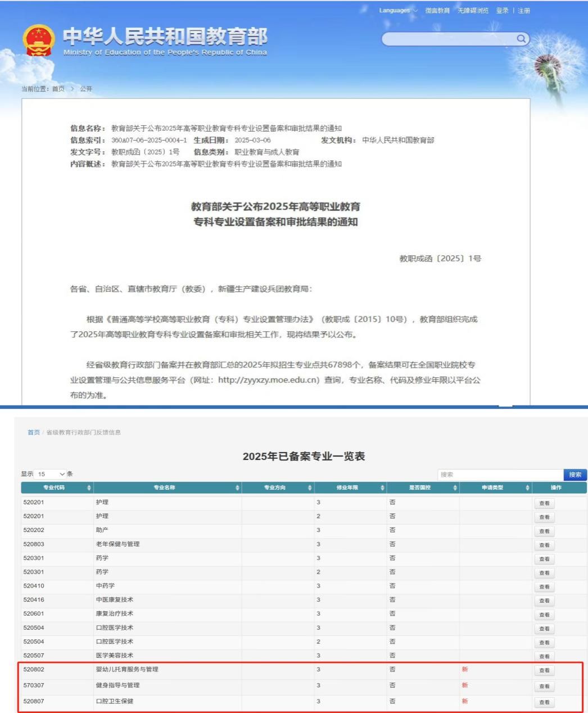588x713 pixels.
Task: Click code 520803 in the table
Action: tap(34, 544)
